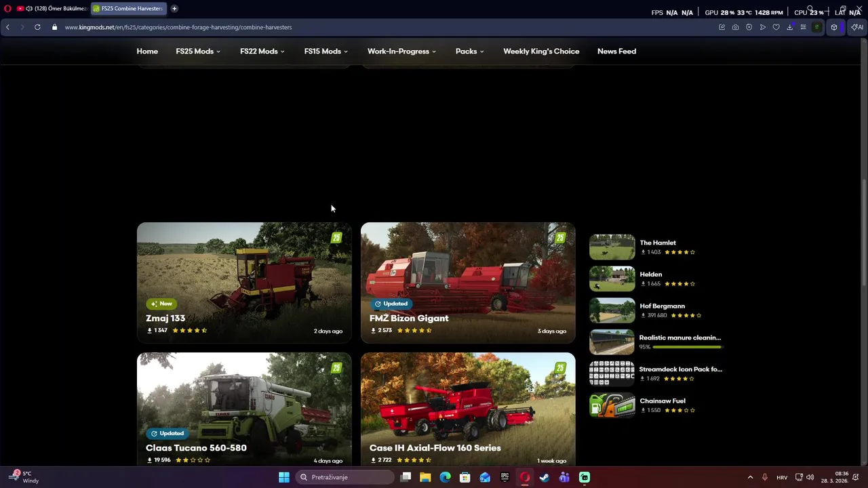This screenshot has width=868, height=488.
Task: Open the Opera snapshot camera icon
Action: (x=735, y=27)
